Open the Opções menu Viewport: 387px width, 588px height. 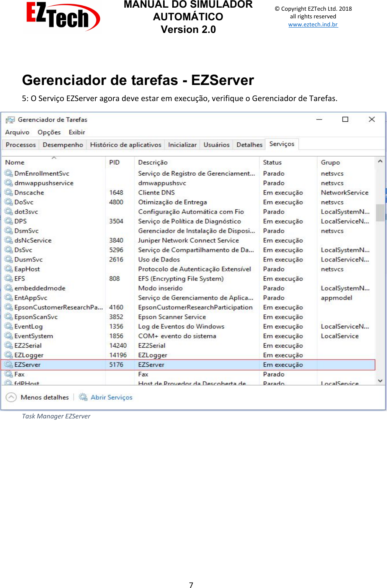coord(49,132)
